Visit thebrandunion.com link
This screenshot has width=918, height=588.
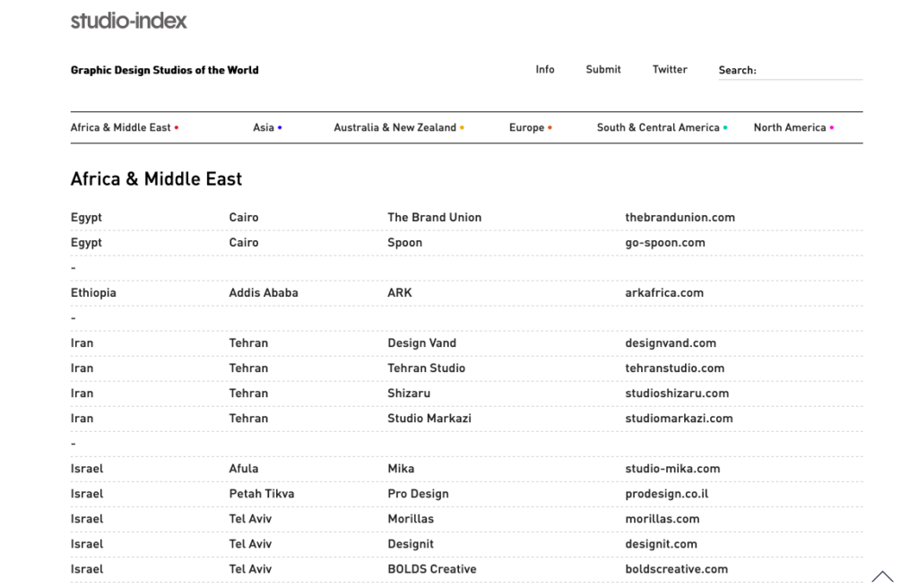[680, 218]
